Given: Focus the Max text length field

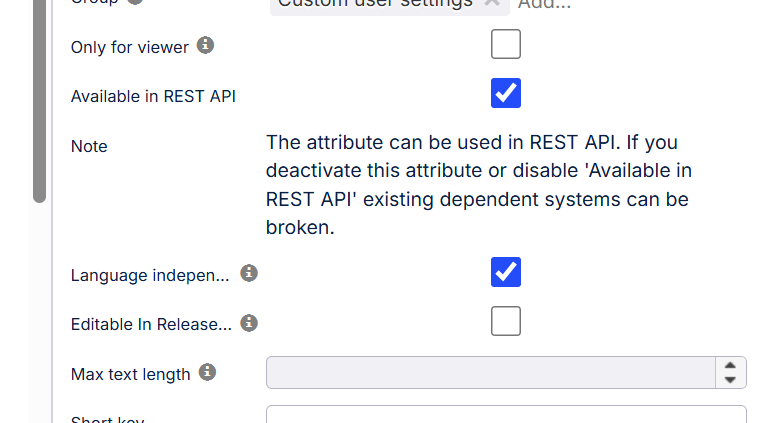Looking at the screenshot, I should click(x=490, y=373).
